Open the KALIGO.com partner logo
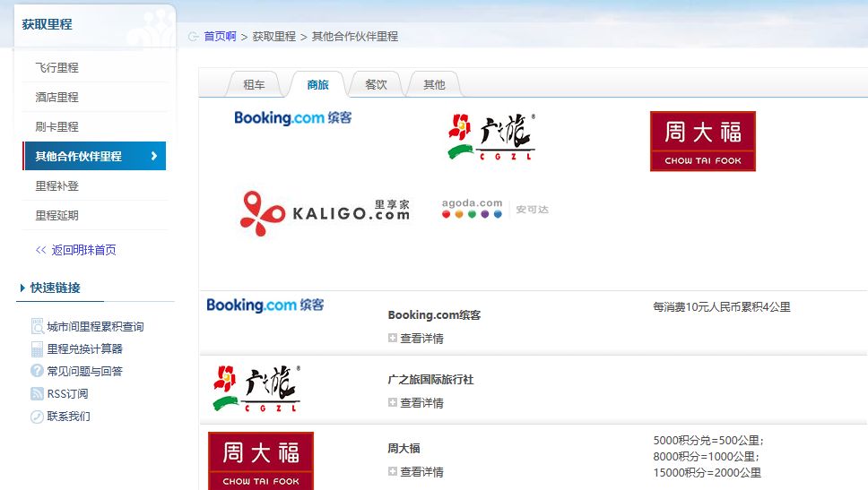Viewport: 868px width, 490px height. pos(325,212)
